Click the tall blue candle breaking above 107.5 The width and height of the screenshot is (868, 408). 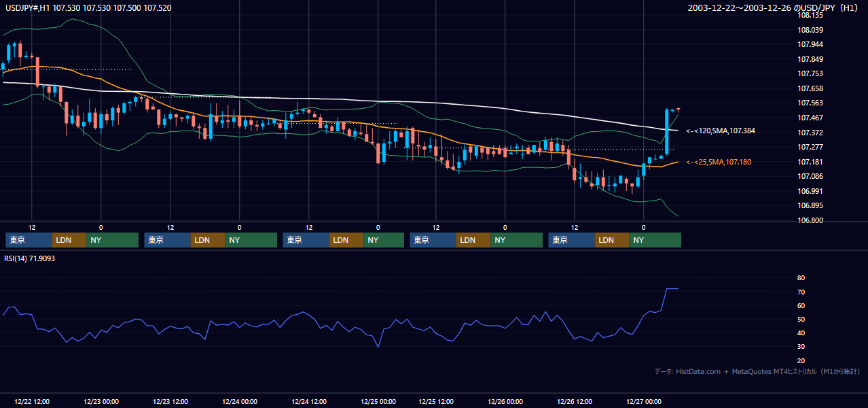coord(667,131)
